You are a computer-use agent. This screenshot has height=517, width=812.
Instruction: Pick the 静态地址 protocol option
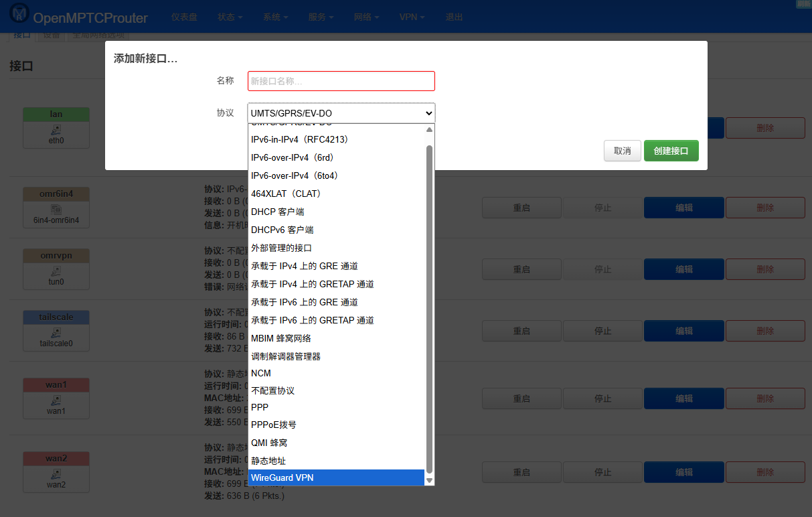tap(336, 461)
